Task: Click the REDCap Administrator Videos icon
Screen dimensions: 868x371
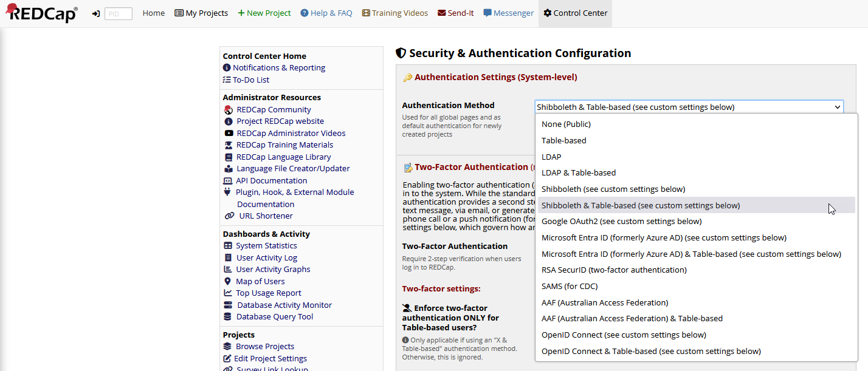Action: [229, 134]
